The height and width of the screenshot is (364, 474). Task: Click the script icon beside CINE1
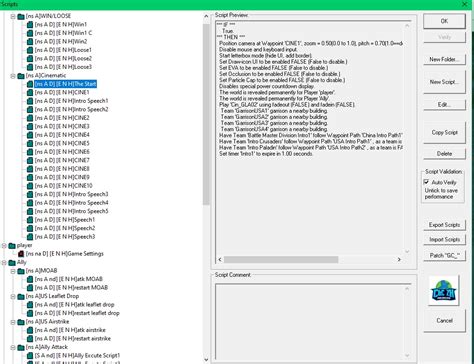click(30, 92)
